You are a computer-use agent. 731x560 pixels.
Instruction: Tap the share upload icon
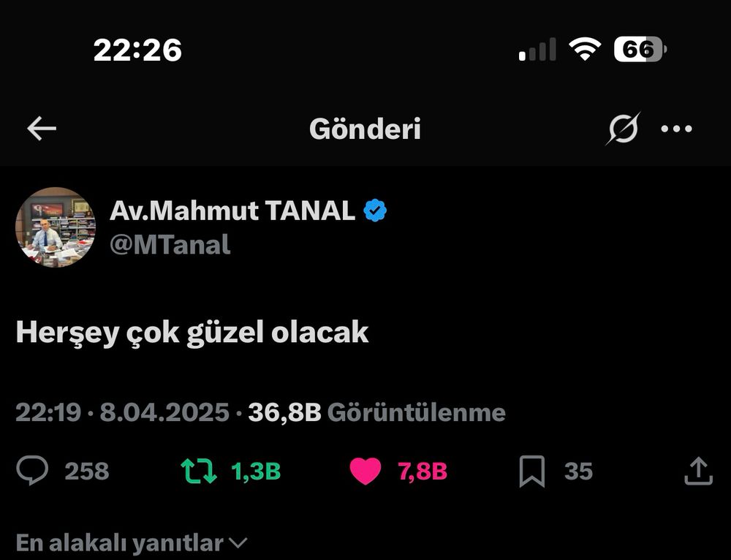pos(698,471)
